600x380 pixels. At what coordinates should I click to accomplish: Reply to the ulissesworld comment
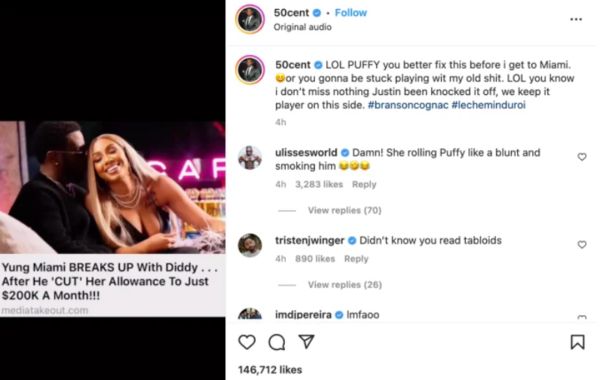click(364, 184)
